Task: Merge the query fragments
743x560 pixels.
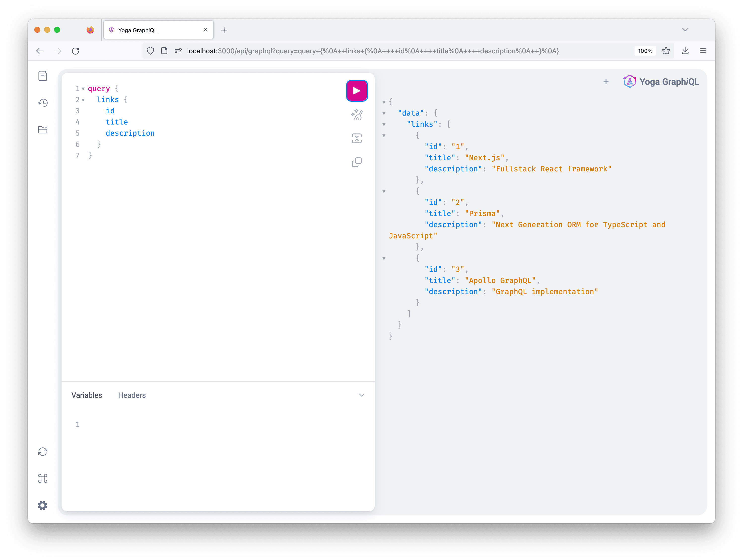Action: click(357, 138)
